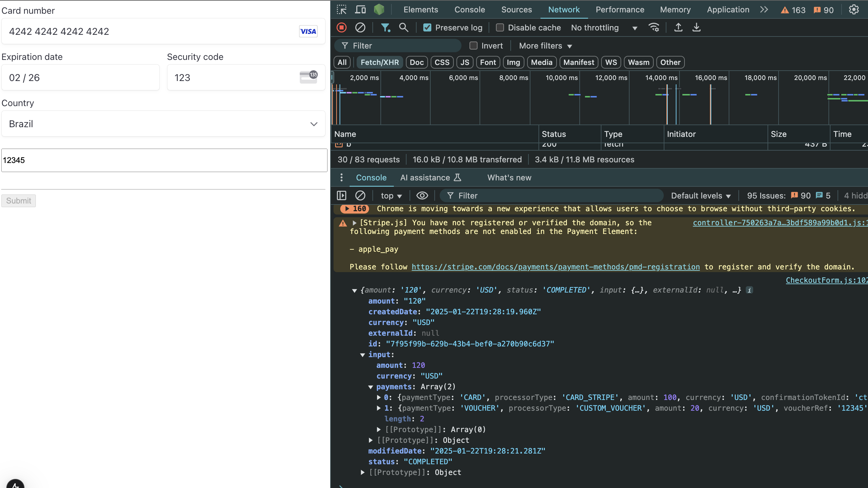Open the 163 warnings counter
Viewport: 868px width, 488px height.
(793, 10)
